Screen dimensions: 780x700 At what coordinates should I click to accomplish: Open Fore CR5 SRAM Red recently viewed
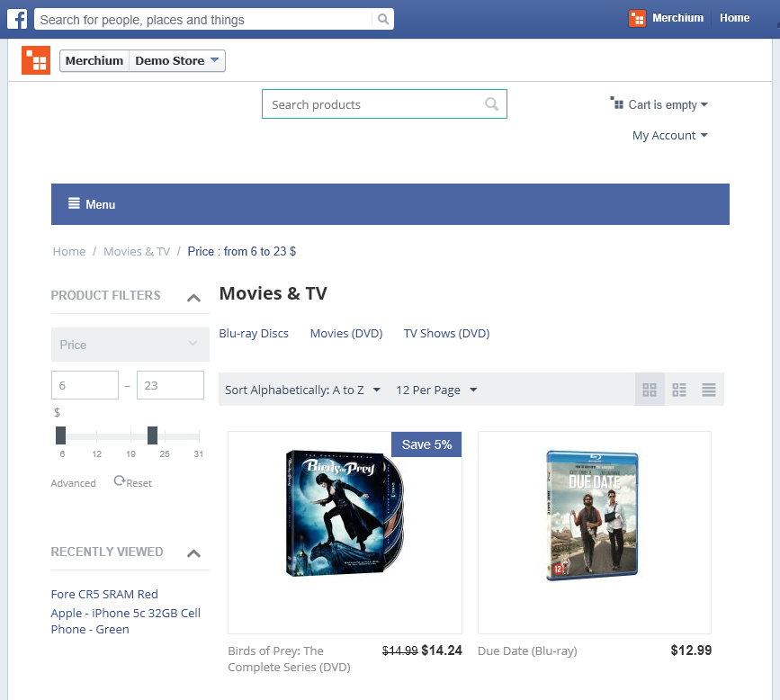click(x=104, y=594)
